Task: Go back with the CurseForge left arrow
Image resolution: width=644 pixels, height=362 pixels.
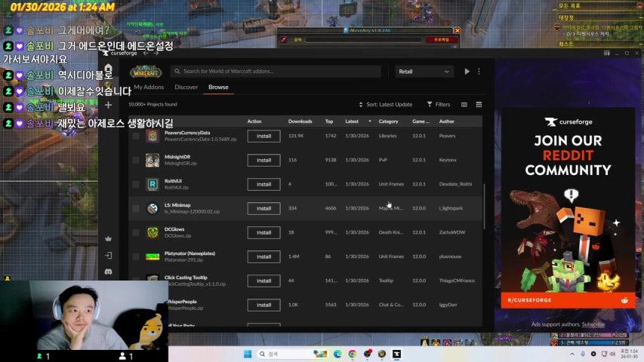Action: [x=146, y=54]
